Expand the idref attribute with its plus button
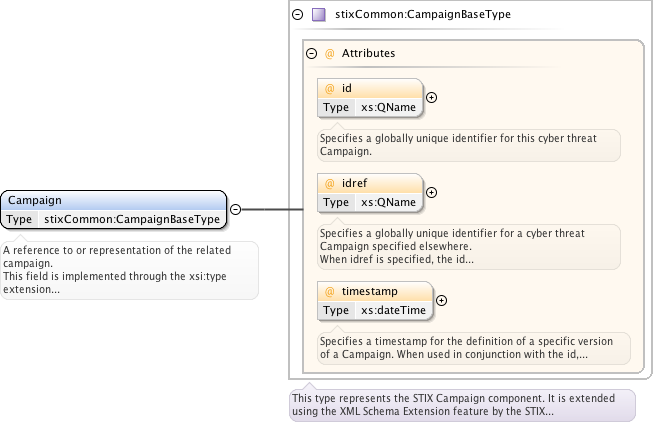Viewport: 654px width, 425px height. tap(431, 192)
